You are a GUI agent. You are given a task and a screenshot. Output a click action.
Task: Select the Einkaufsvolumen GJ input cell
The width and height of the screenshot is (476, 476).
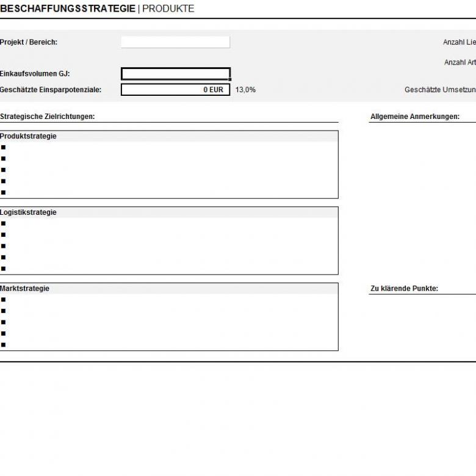175,74
